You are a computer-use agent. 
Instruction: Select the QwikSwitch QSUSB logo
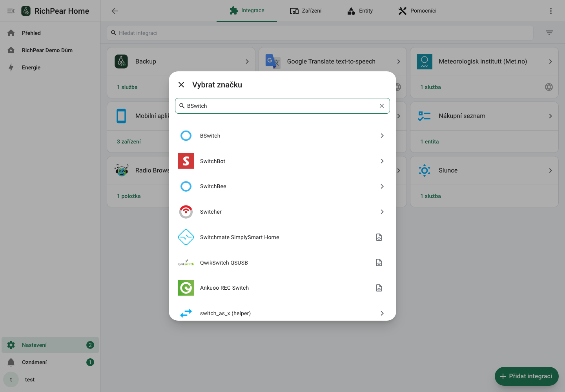click(186, 263)
